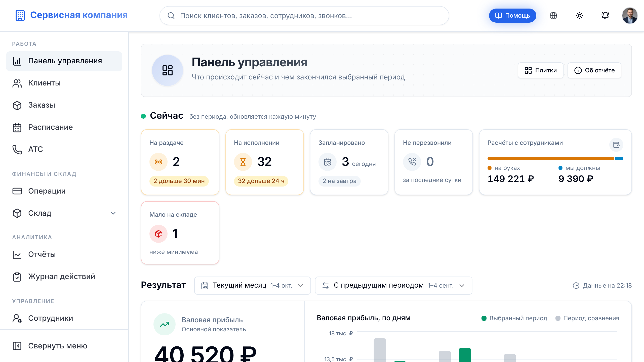Click the 2 на завтра badge
The width and height of the screenshot is (644, 362).
pyautogui.click(x=339, y=181)
